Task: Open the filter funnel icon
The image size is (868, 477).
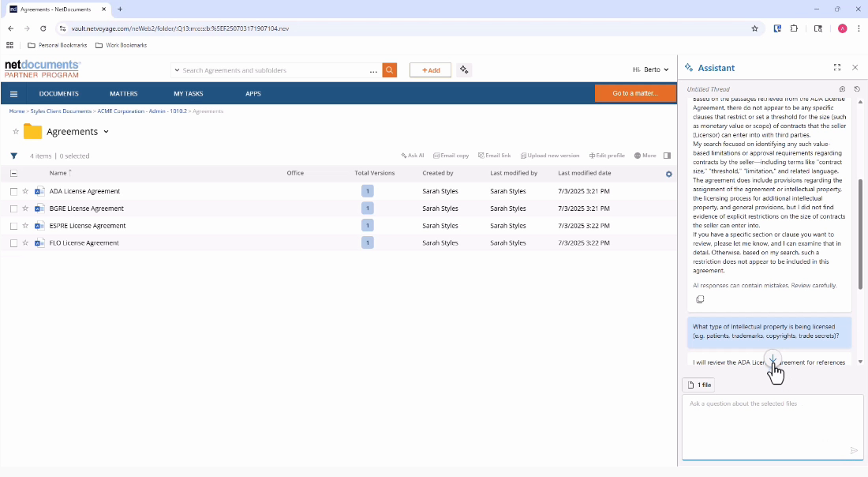Action: (x=14, y=156)
